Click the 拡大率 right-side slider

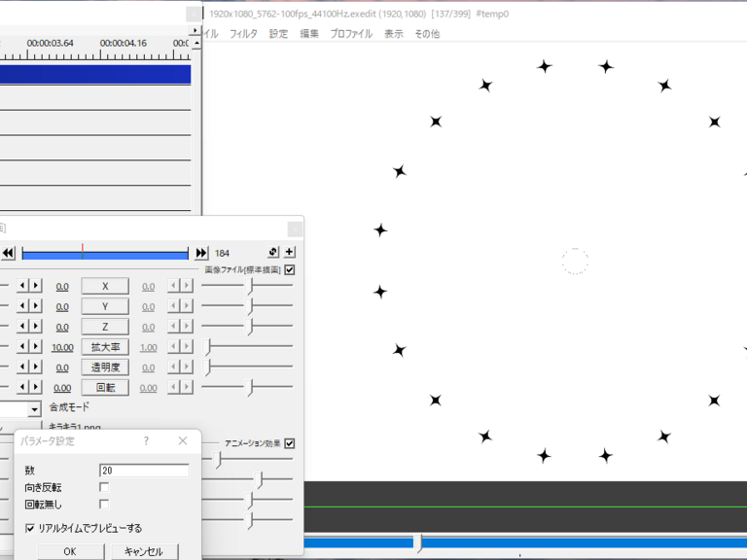pos(247,347)
